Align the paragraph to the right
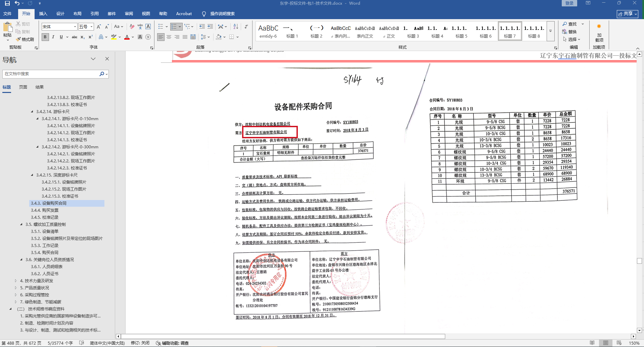Image resolution: width=644 pixels, height=347 pixels. pyautogui.click(x=177, y=37)
